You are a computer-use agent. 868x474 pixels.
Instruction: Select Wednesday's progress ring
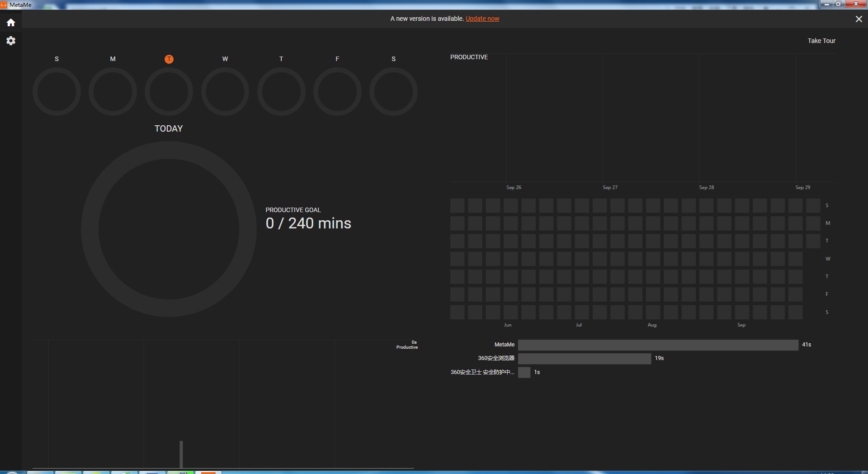point(225,92)
